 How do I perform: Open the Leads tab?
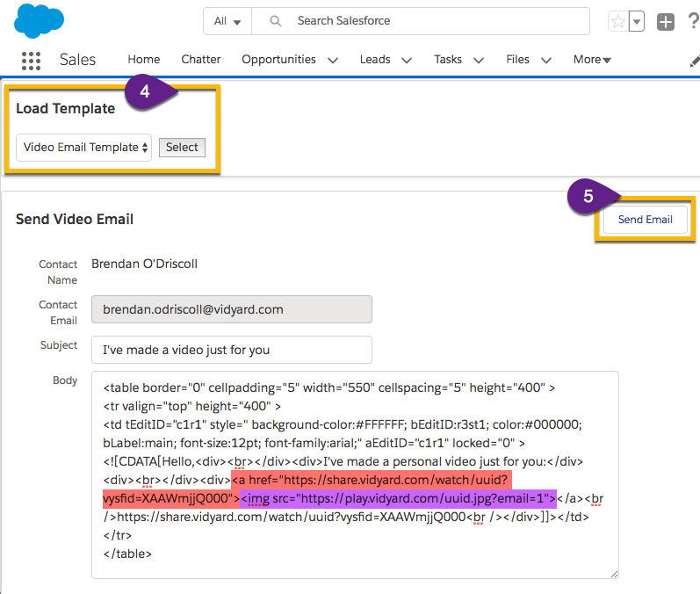coord(375,60)
